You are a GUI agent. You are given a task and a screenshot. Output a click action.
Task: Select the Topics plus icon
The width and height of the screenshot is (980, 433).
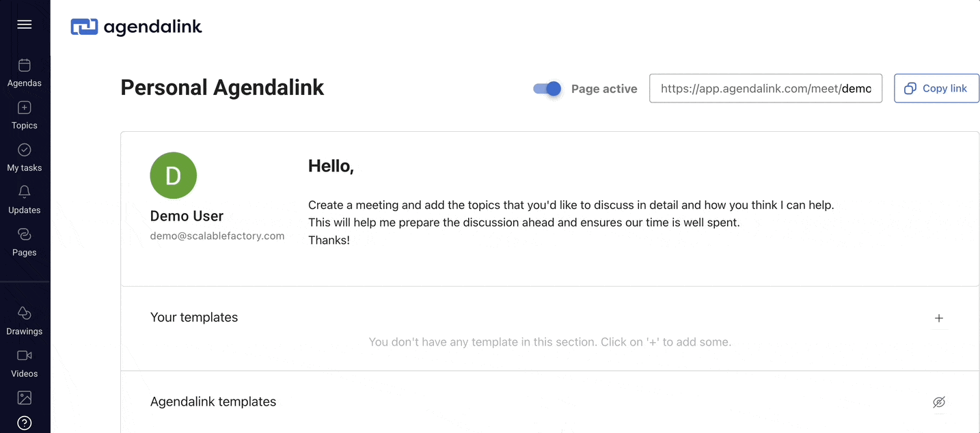(x=25, y=108)
